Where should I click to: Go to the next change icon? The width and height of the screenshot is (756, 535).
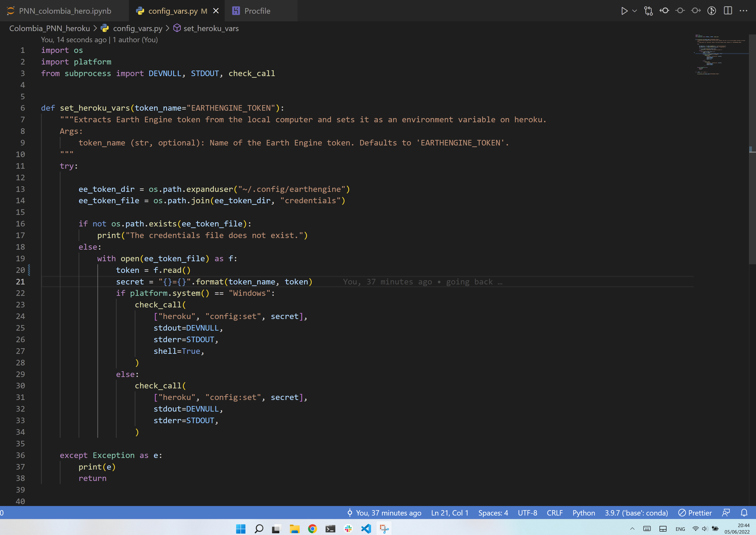(695, 10)
